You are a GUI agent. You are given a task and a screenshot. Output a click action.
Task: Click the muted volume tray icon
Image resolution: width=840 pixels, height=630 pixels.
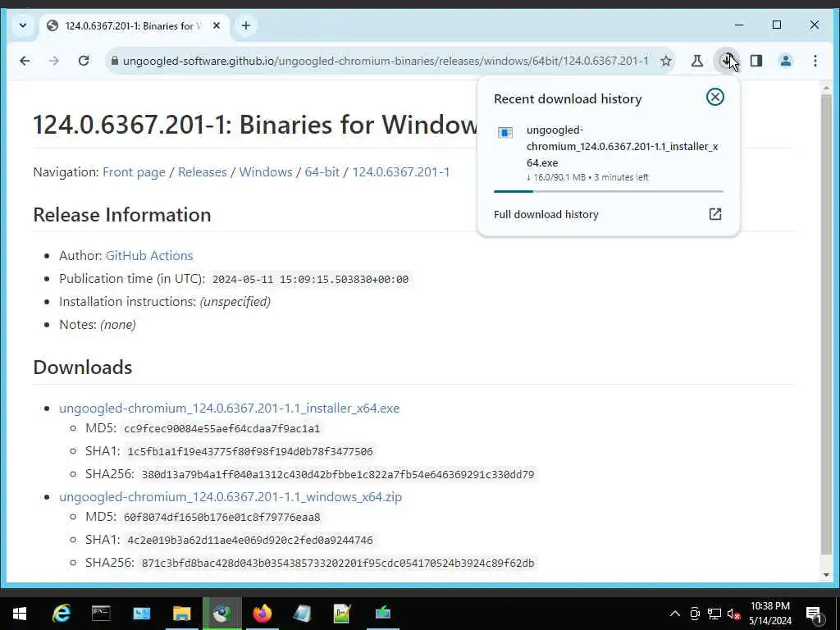point(733,614)
